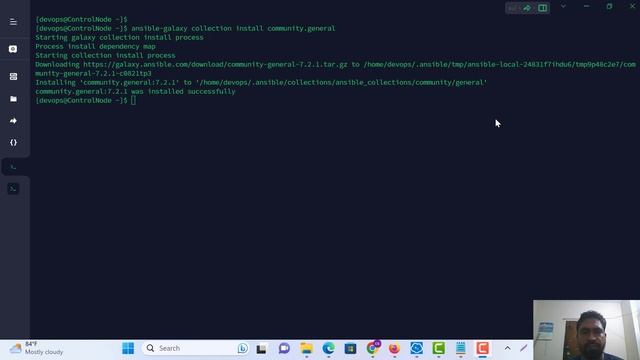Open the green C app on the taskbar

point(438,348)
